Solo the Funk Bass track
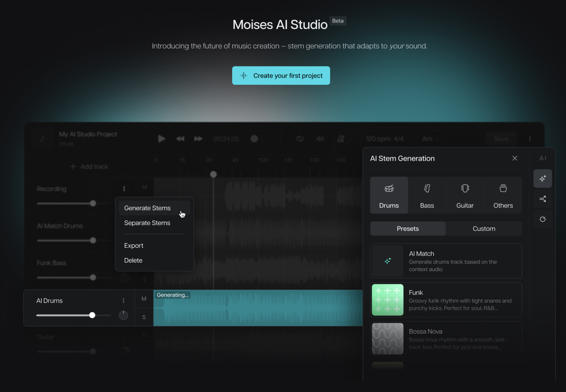 pyautogui.click(x=145, y=280)
